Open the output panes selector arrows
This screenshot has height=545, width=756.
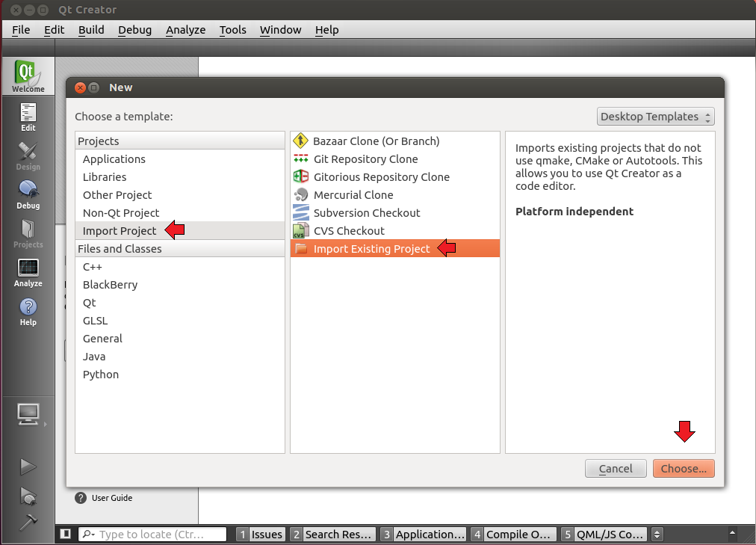coord(657,534)
